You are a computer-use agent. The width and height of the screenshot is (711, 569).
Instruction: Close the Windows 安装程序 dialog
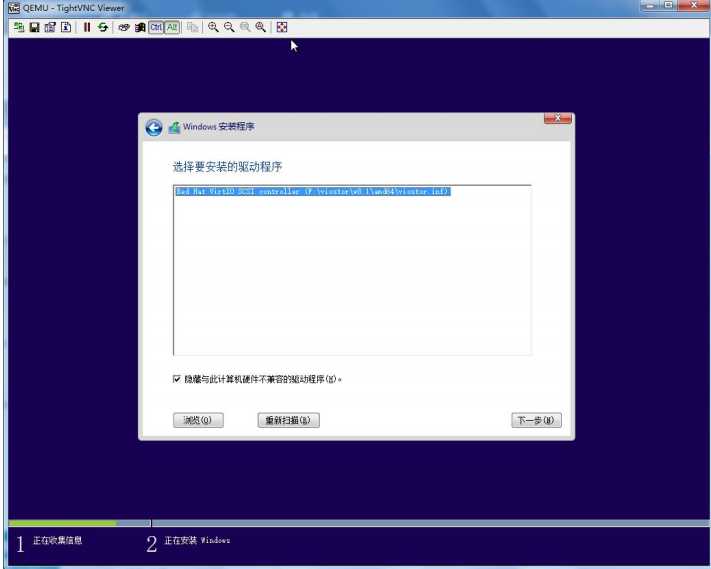point(558,118)
